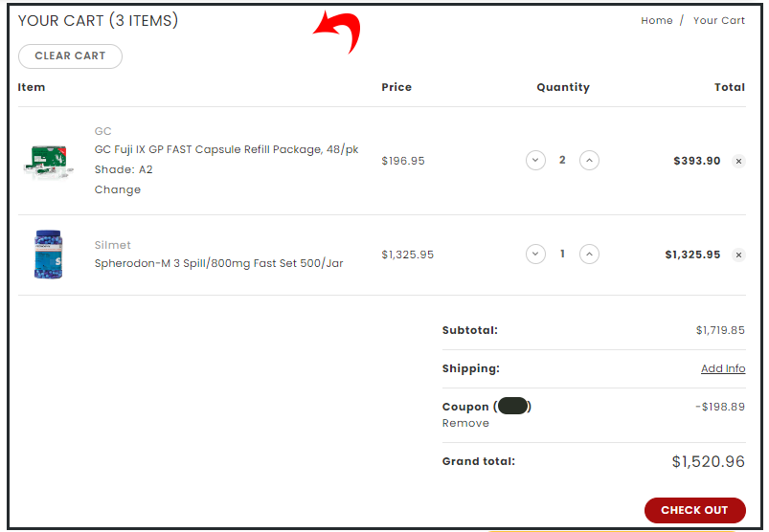
Task: Click the Item column header
Action: click(x=32, y=87)
